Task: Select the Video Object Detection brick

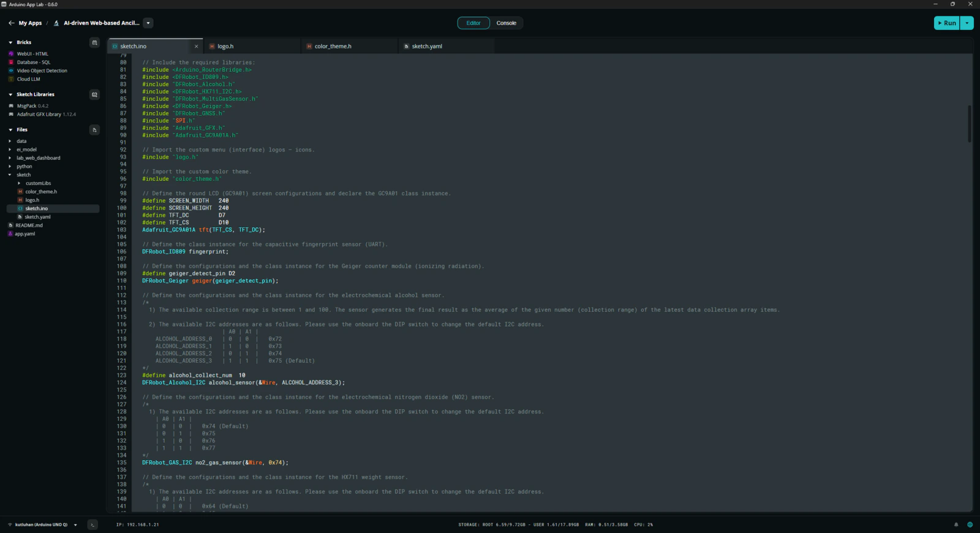Action: [x=42, y=71]
